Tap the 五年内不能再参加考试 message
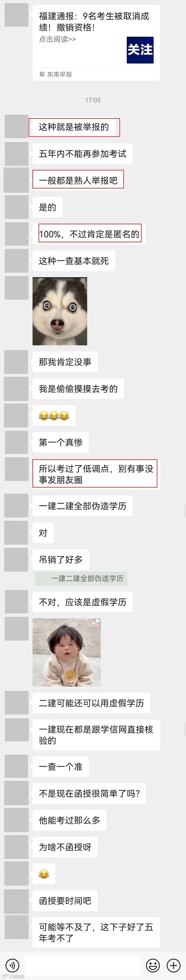 click(x=82, y=154)
